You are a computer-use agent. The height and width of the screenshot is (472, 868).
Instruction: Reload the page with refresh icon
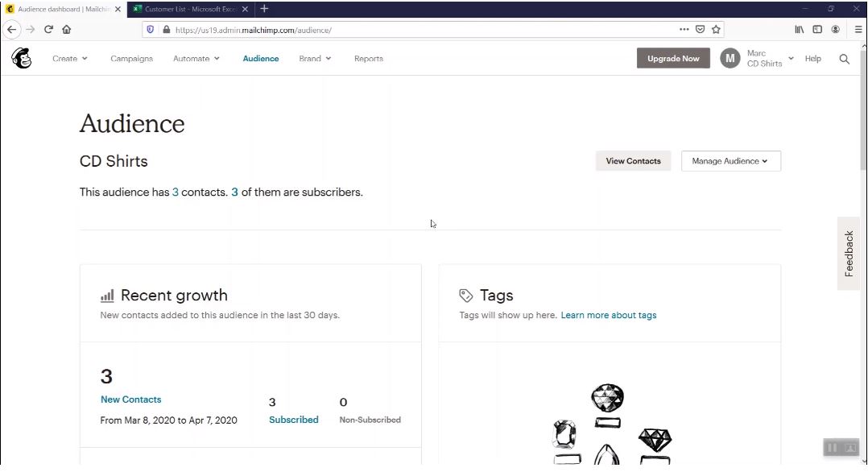(48, 29)
